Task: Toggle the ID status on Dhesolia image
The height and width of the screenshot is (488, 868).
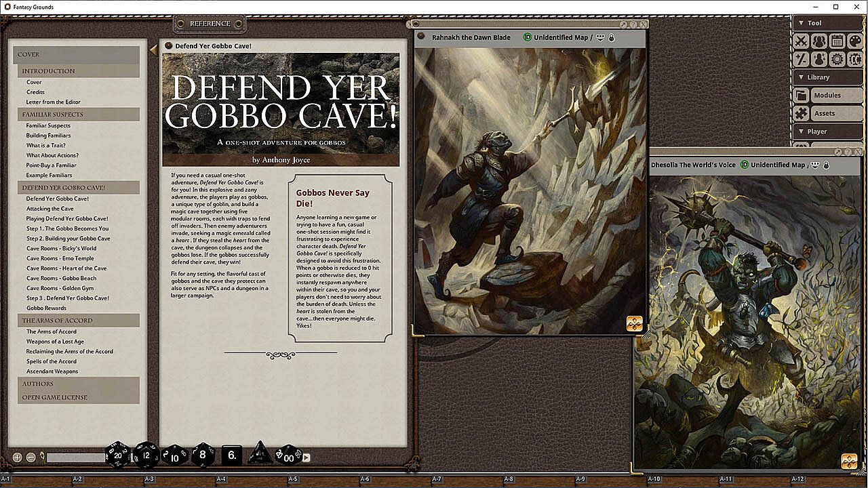Action: click(x=744, y=165)
